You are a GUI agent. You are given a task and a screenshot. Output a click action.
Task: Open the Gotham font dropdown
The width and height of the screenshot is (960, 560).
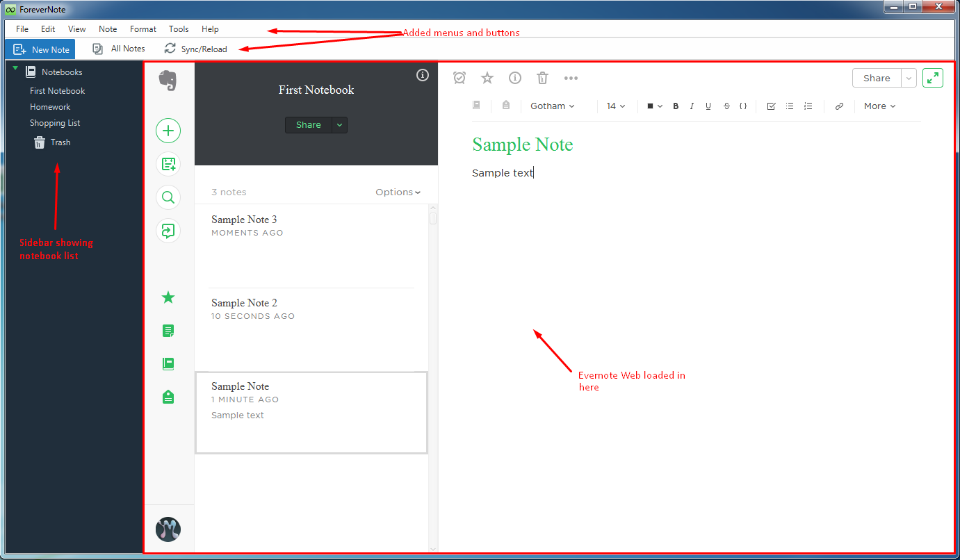pos(551,106)
